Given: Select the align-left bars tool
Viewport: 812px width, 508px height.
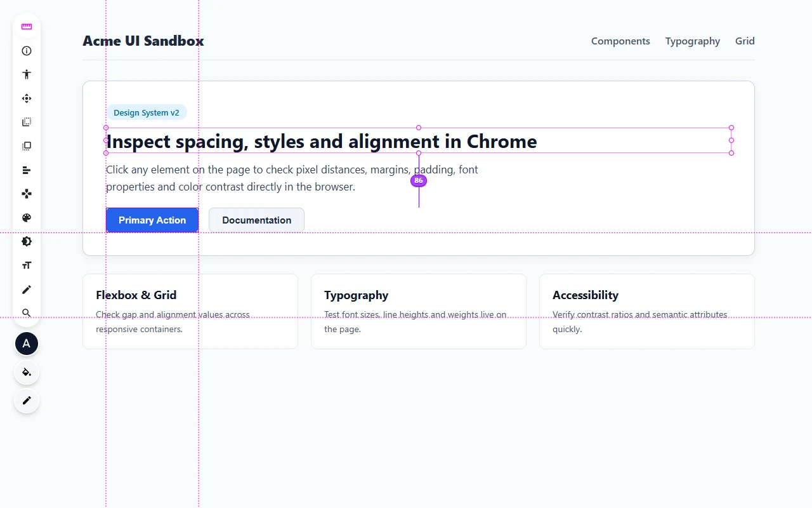Looking at the screenshot, I should pos(27,170).
